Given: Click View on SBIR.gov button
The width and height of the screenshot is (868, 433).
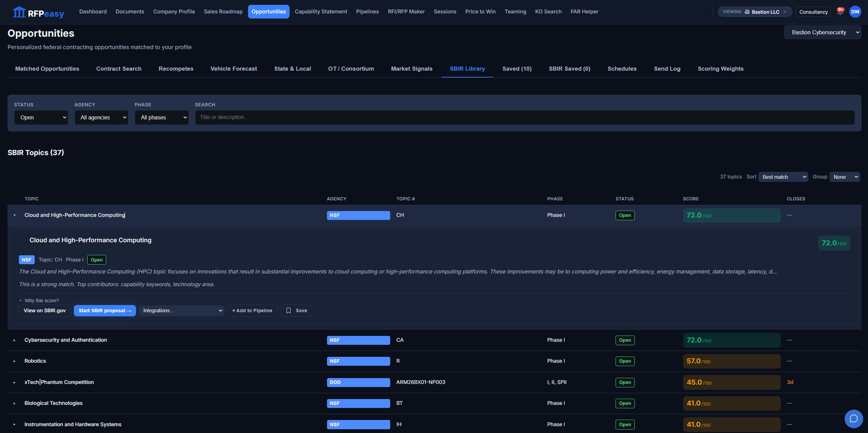Looking at the screenshot, I should point(45,311).
